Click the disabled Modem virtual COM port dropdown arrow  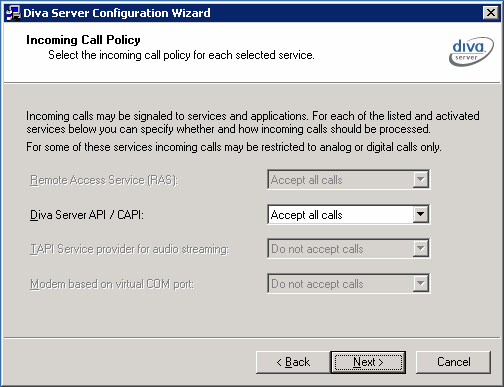421,284
